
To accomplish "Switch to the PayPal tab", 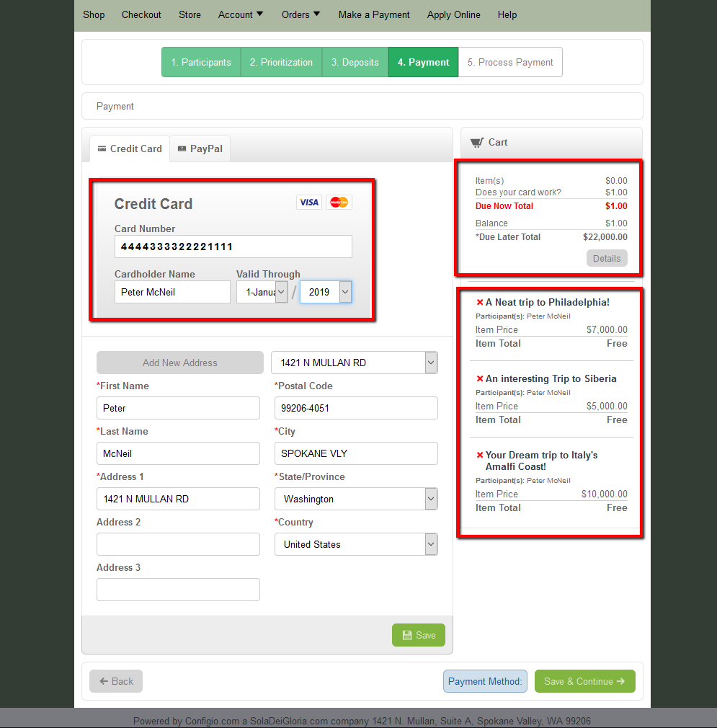I will coord(200,148).
